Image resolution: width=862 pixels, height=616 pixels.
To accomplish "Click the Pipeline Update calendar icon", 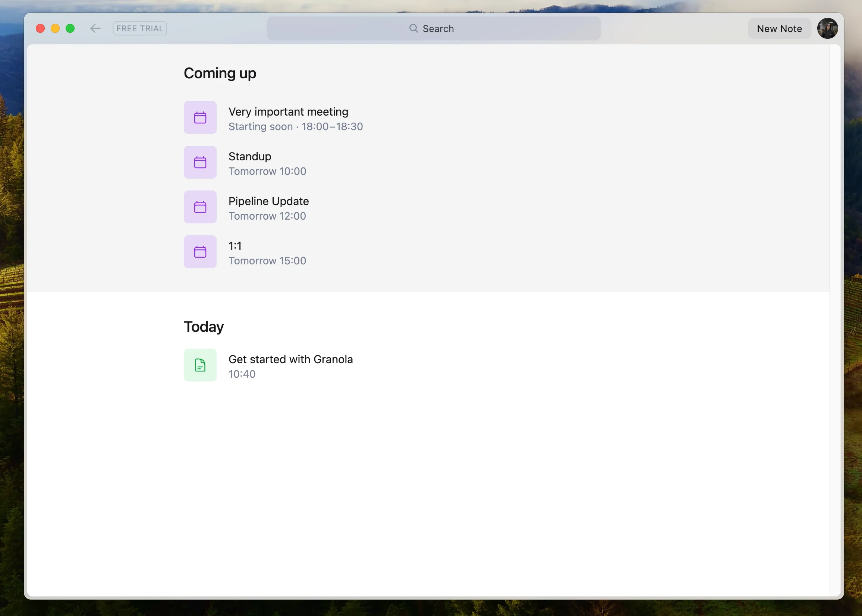I will pyautogui.click(x=200, y=207).
